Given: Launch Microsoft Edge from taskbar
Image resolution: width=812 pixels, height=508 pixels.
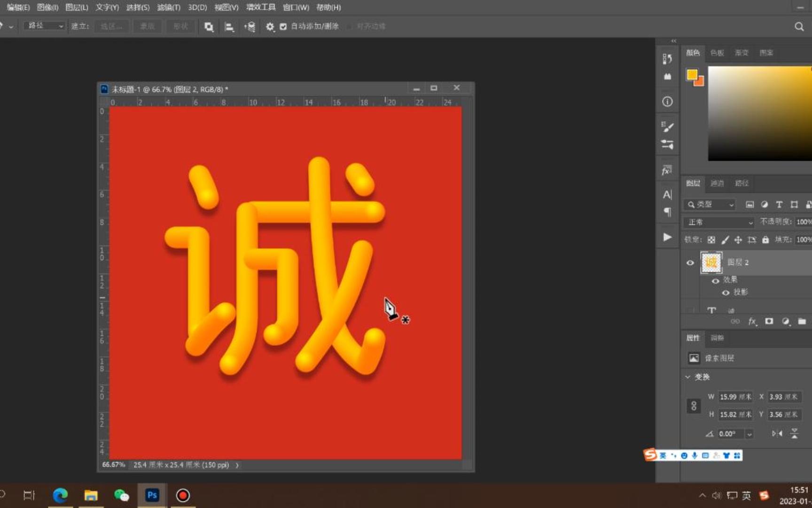Looking at the screenshot, I should coord(61,495).
